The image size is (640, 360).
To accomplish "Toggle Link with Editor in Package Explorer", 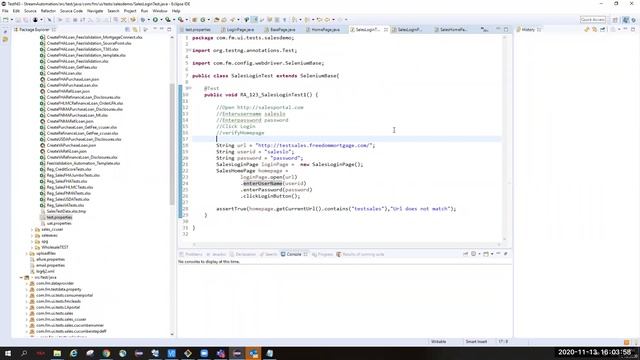I will click(135, 29).
